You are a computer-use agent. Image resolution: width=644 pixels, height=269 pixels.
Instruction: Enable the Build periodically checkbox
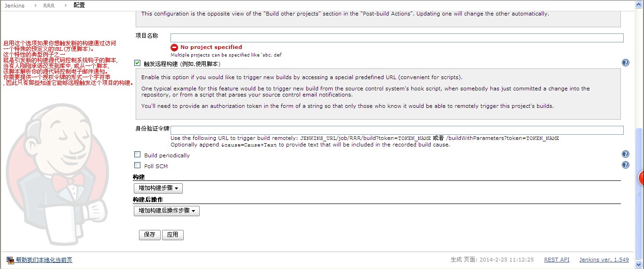[x=137, y=154]
